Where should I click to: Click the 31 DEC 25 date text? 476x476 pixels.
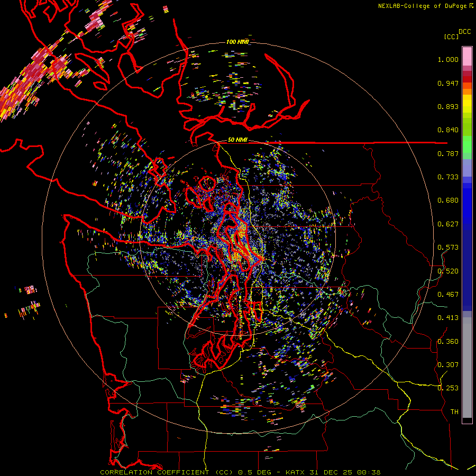[x=331, y=472]
